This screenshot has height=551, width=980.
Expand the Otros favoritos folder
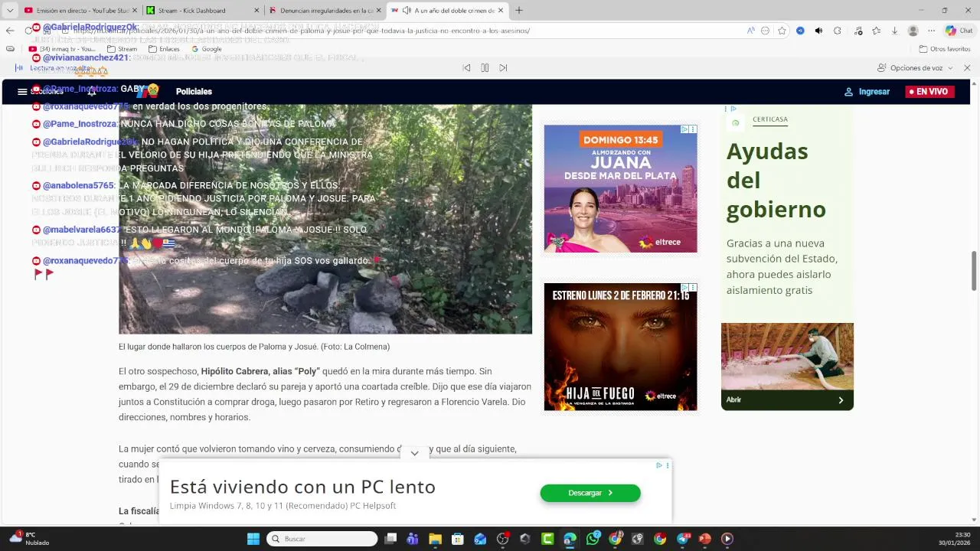tap(945, 49)
